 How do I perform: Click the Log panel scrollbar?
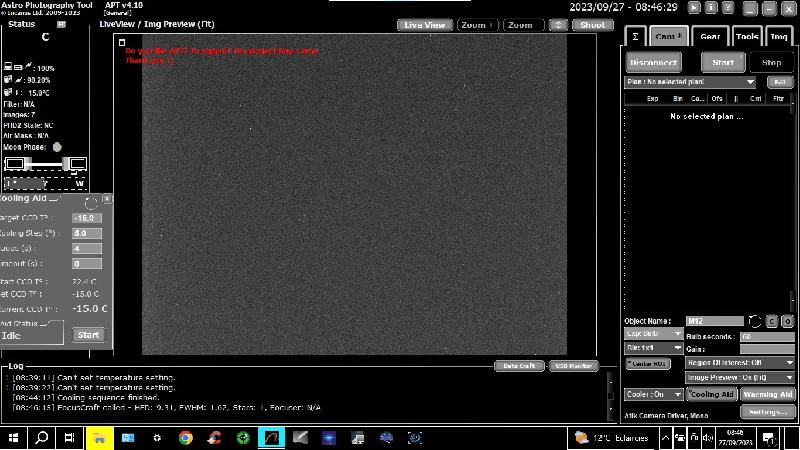[x=611, y=396]
